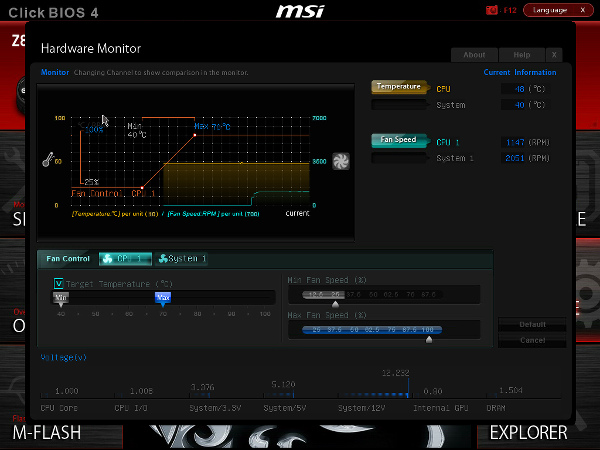
Task: Click System/12V voltage value 12.232
Action: (x=395, y=373)
